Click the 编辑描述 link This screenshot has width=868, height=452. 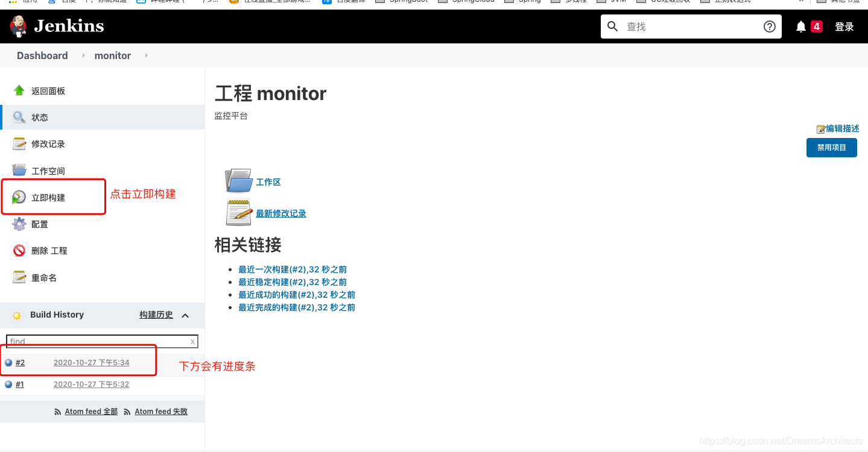[843, 128]
